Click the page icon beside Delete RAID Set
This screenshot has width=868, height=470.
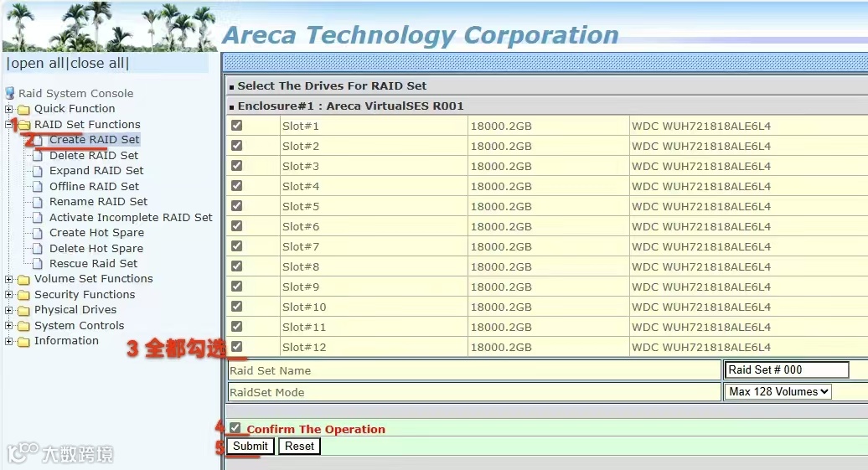(38, 156)
